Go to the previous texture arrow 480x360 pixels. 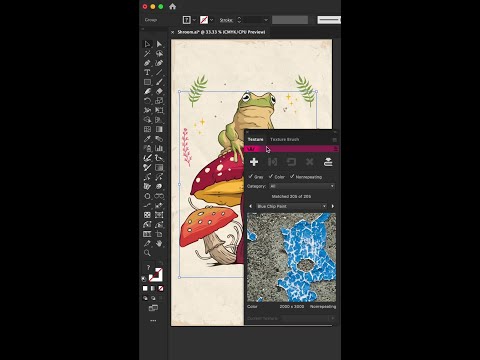click(251, 206)
